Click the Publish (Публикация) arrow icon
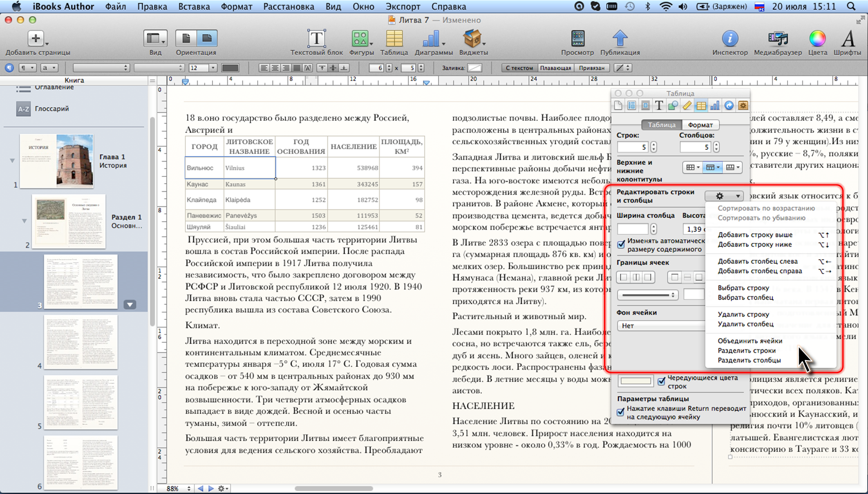868x494 pixels. pyautogui.click(x=620, y=39)
